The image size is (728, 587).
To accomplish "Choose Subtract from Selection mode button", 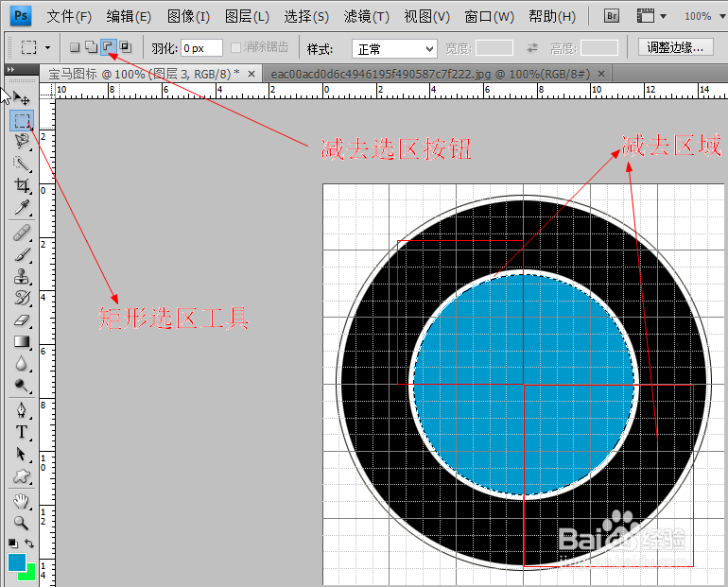I will click(x=108, y=47).
